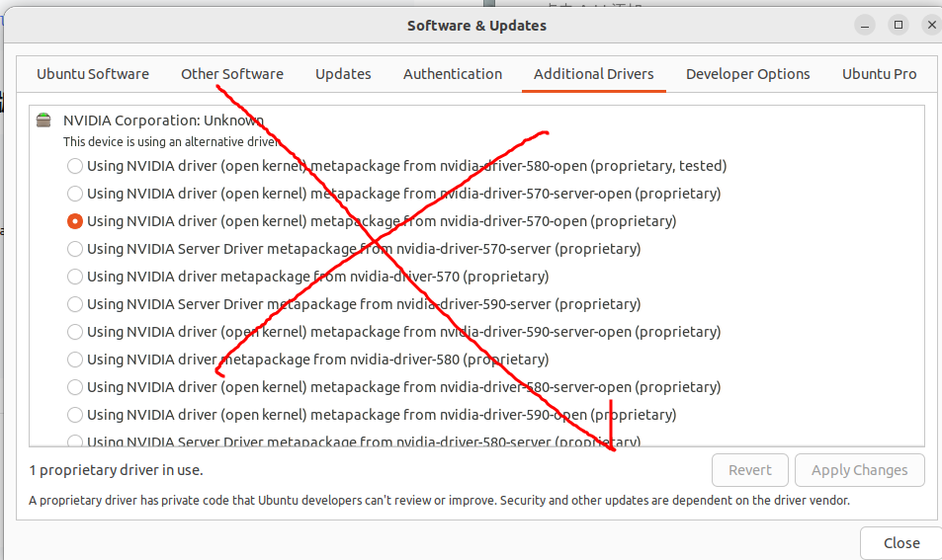Click the Apply Changes button
This screenshot has width=942, height=560.
859,470
